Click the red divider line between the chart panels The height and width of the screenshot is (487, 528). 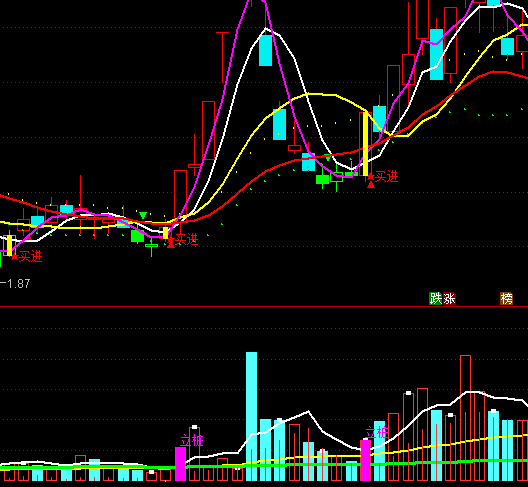(264, 306)
